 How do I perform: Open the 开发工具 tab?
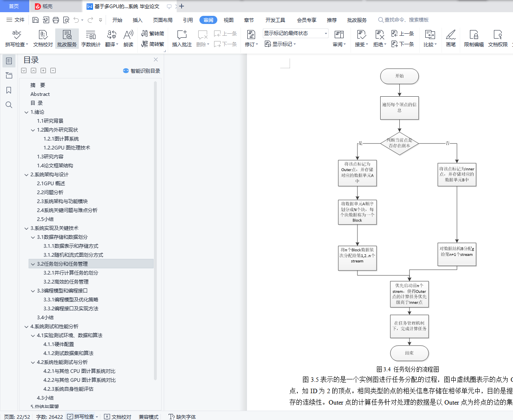[275, 20]
